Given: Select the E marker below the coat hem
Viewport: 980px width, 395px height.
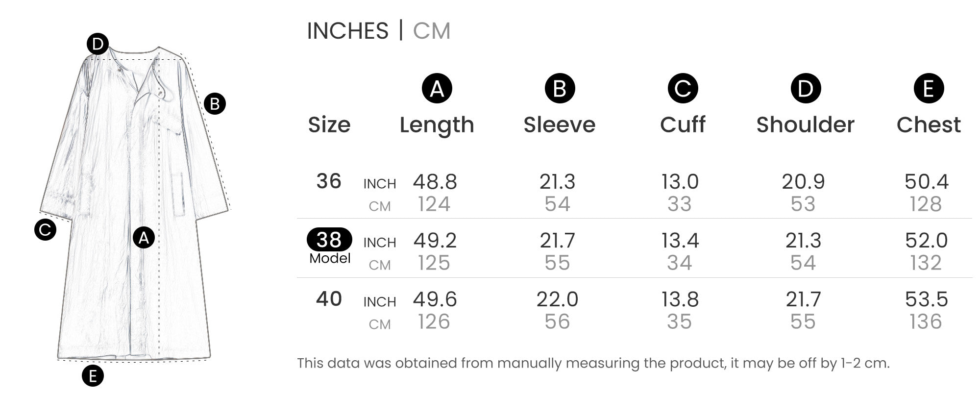Looking at the screenshot, I should coord(93,376).
